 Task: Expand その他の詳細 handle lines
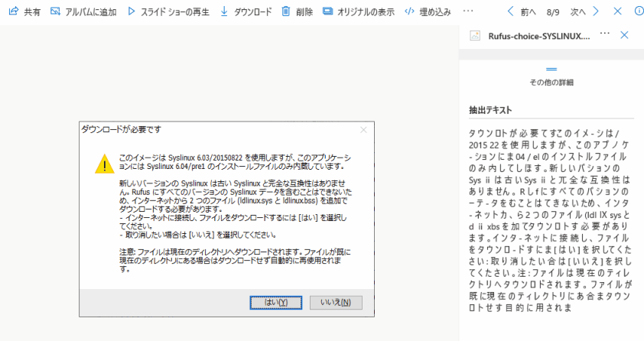pos(551,69)
